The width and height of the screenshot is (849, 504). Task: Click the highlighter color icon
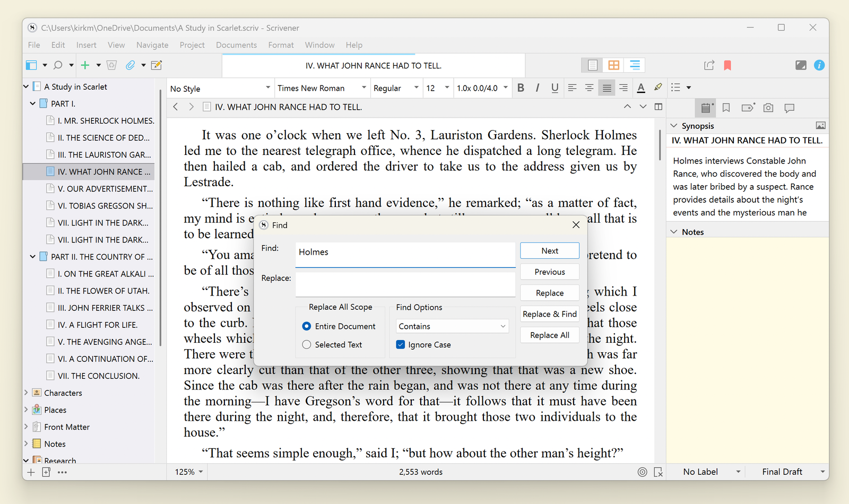pyautogui.click(x=658, y=88)
